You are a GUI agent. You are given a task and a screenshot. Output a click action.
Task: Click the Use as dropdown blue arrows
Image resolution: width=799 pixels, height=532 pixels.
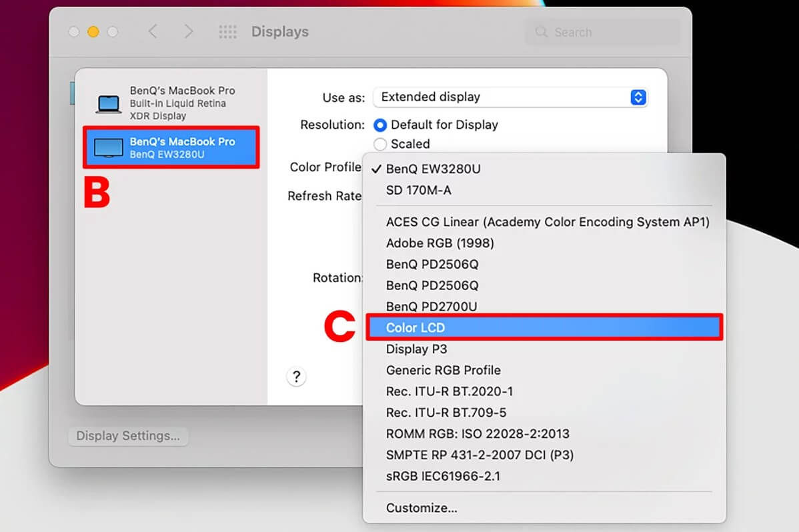pos(638,97)
